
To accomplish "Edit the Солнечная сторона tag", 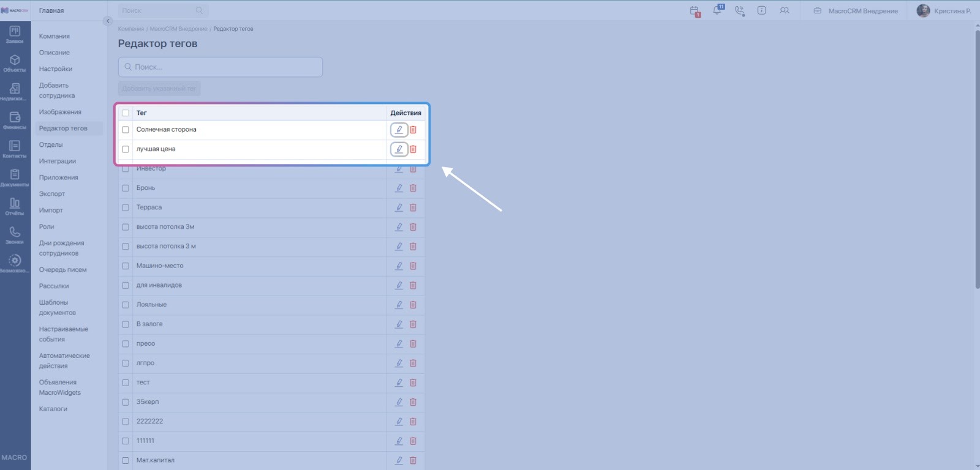I will 399,130.
